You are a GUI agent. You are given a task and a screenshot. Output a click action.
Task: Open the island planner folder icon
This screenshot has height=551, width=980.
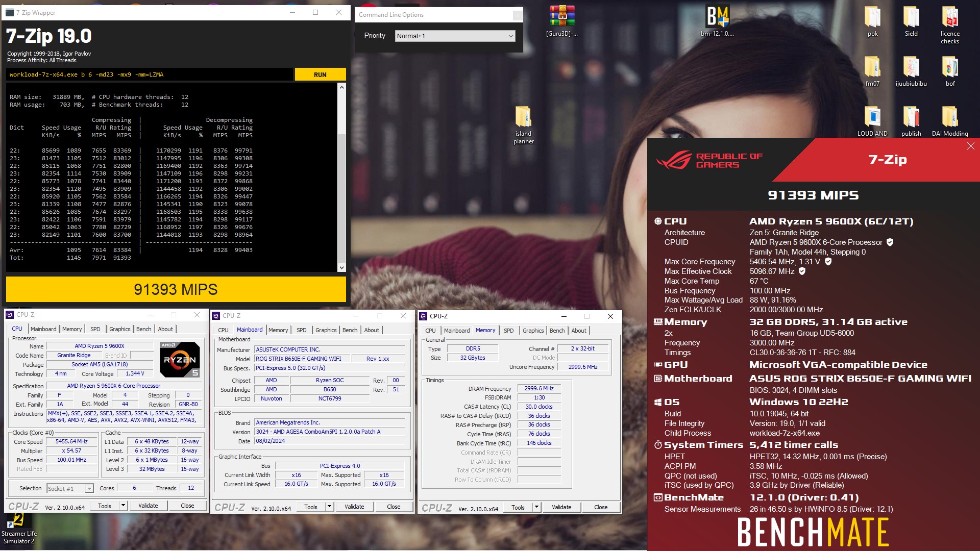pyautogui.click(x=524, y=125)
